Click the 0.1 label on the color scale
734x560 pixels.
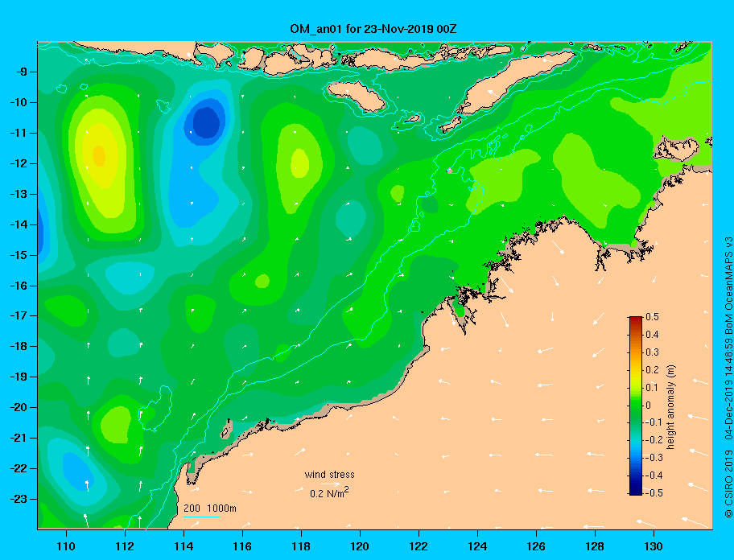click(652, 387)
